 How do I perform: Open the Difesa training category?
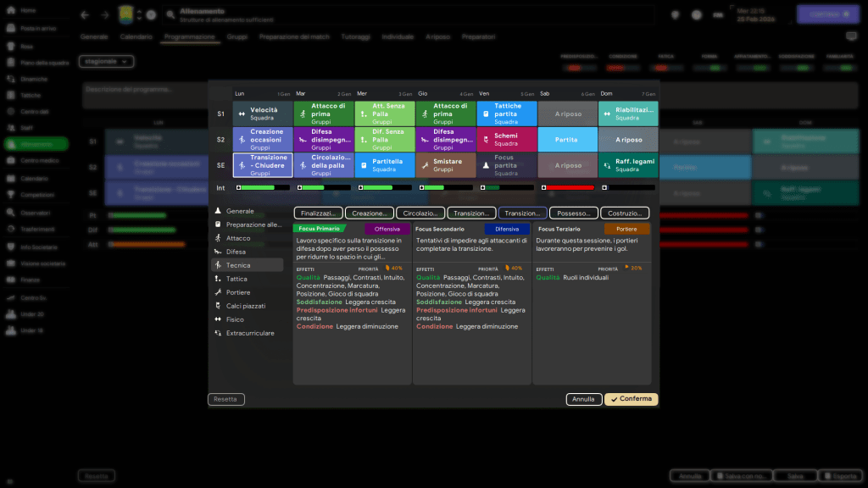pyautogui.click(x=235, y=252)
